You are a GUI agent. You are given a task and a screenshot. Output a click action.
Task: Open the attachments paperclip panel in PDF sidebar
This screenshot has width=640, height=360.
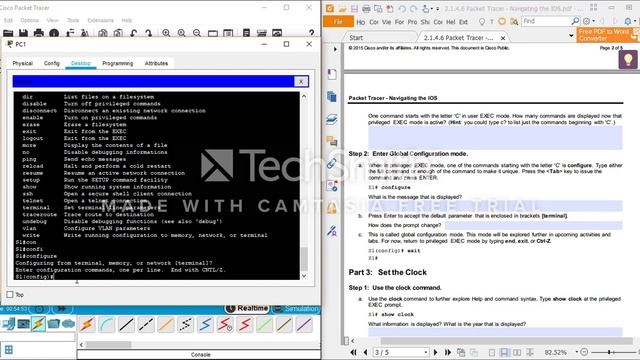tap(332, 164)
